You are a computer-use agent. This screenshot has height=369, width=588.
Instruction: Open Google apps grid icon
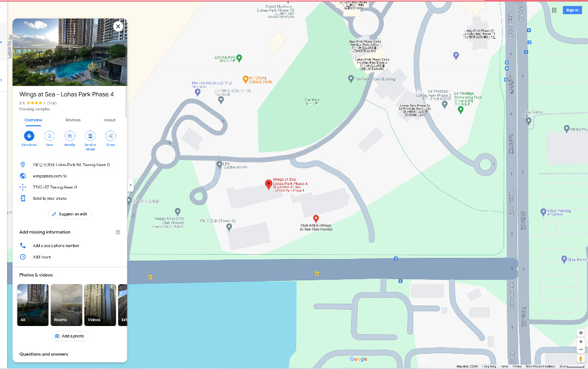[x=554, y=10]
